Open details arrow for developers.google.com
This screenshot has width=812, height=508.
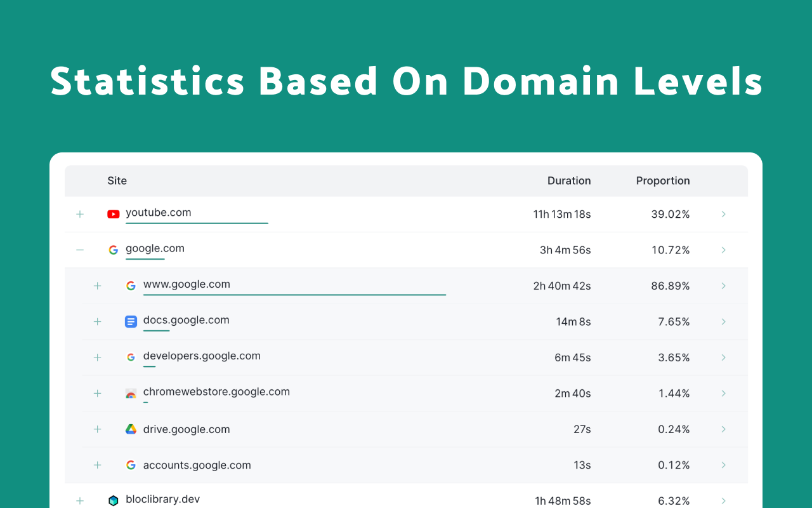[x=724, y=358]
